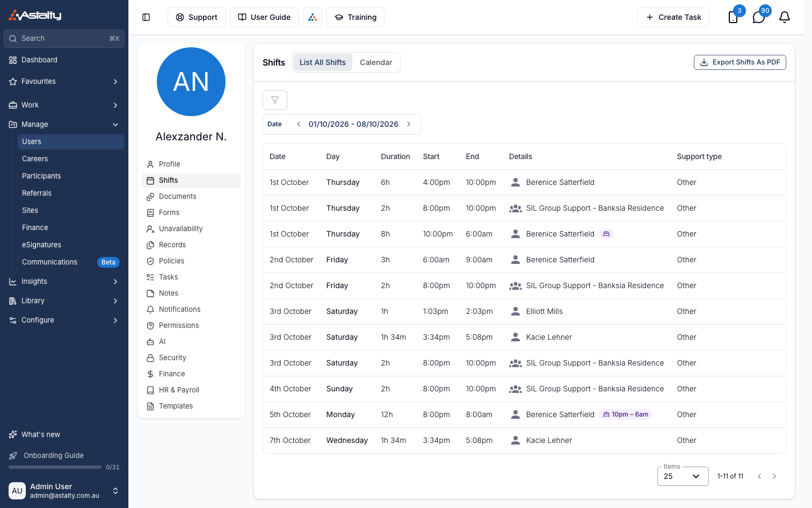
Task: Open the bell notifications icon
Action: pyautogui.click(x=785, y=17)
